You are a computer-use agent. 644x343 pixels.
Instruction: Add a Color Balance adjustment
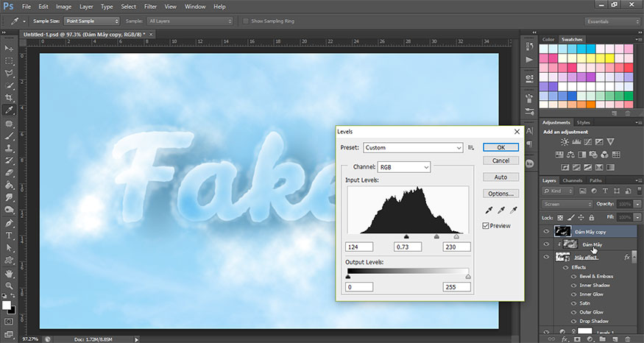click(x=570, y=155)
